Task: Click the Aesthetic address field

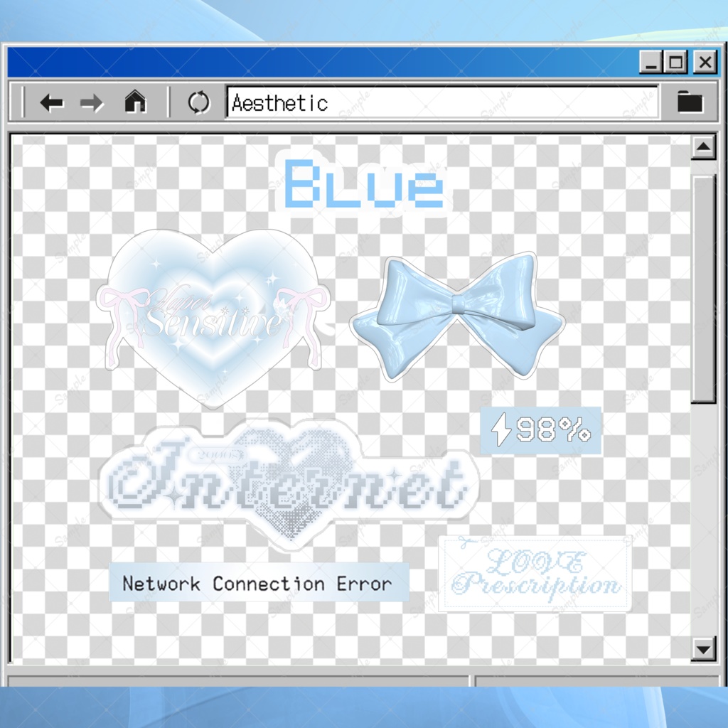Action: (x=442, y=102)
